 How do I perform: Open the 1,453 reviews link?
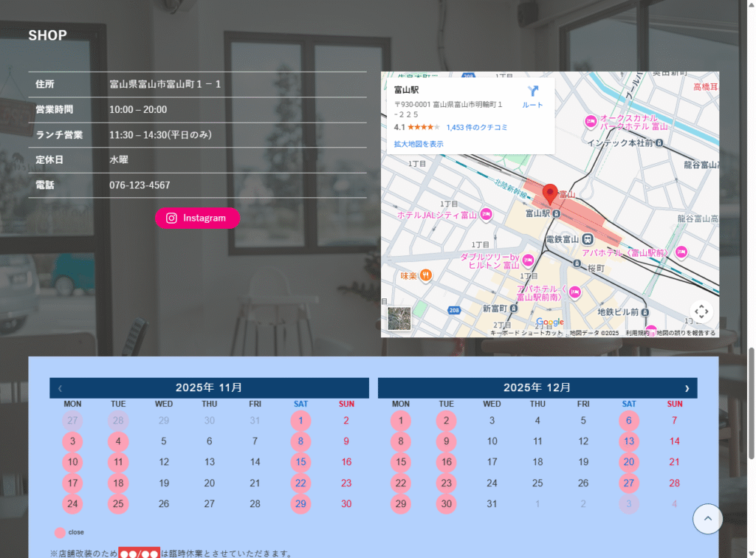477,127
